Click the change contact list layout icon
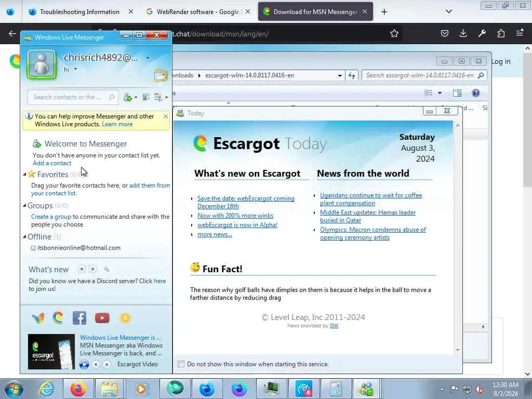This screenshot has width=532, height=399. tap(146, 97)
